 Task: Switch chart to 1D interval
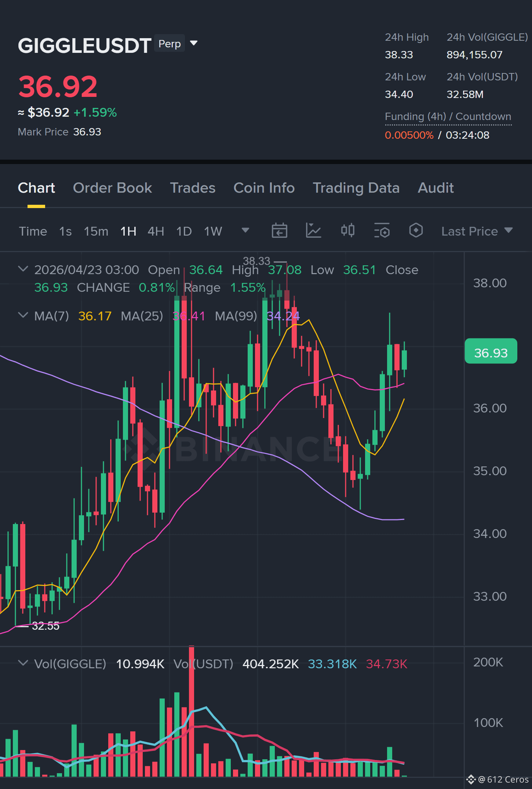pyautogui.click(x=184, y=231)
